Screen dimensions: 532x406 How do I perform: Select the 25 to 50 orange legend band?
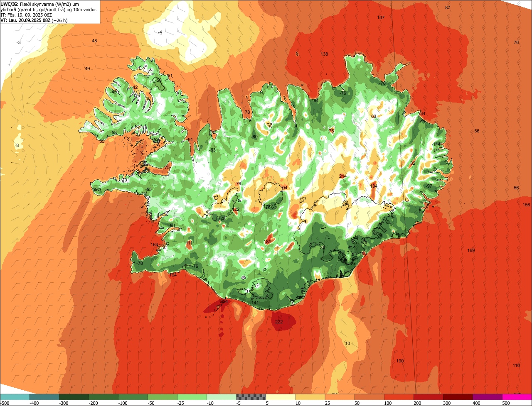(340, 397)
